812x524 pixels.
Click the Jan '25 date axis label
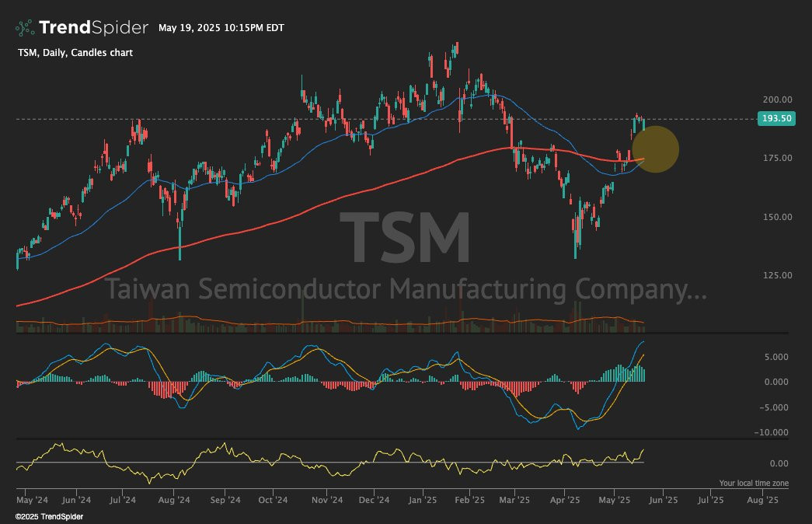423,500
